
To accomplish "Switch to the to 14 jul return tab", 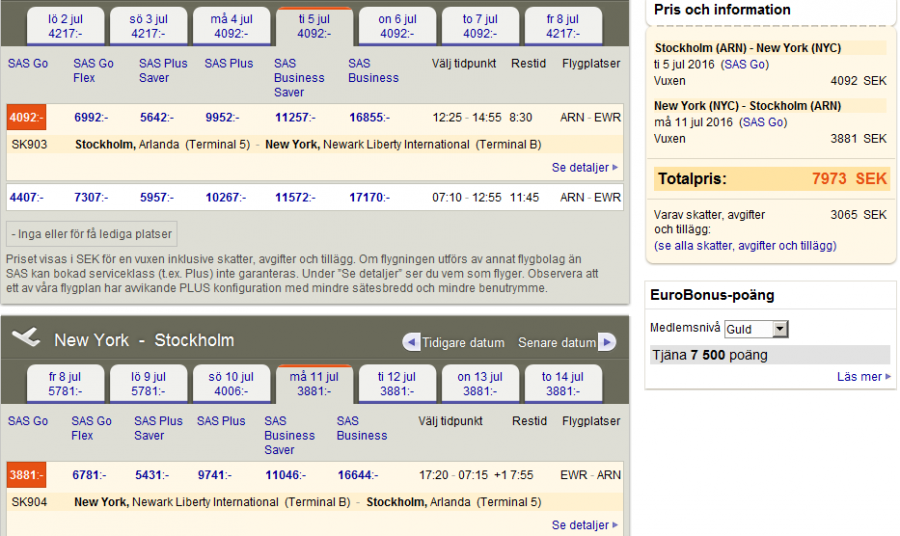I will pyautogui.click(x=561, y=384).
